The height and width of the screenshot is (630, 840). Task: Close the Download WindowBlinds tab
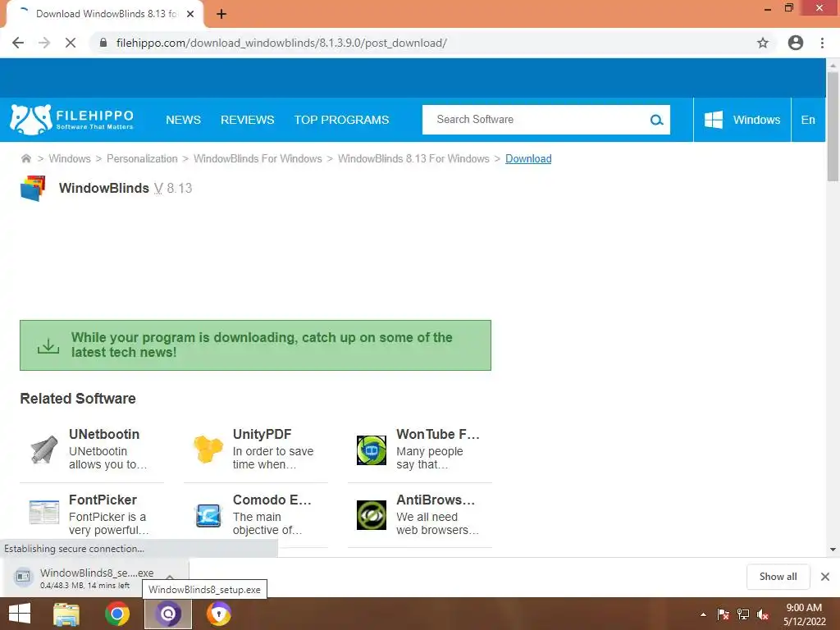coord(190,14)
